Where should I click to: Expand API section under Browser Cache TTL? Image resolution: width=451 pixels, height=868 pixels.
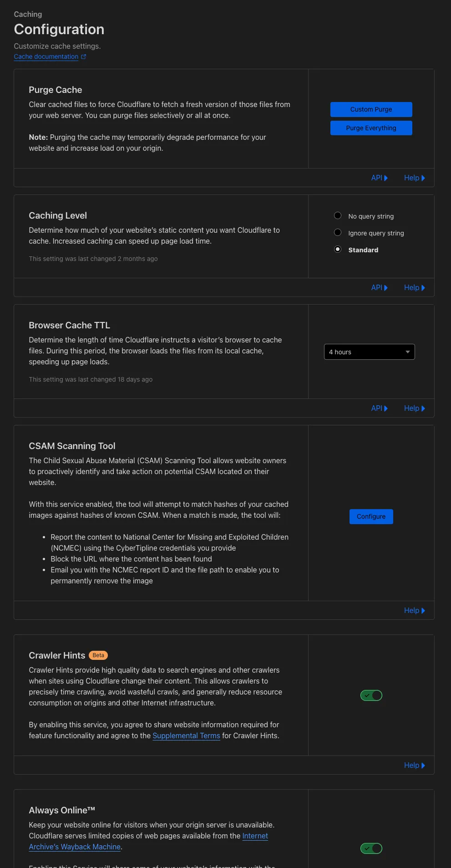tap(379, 408)
